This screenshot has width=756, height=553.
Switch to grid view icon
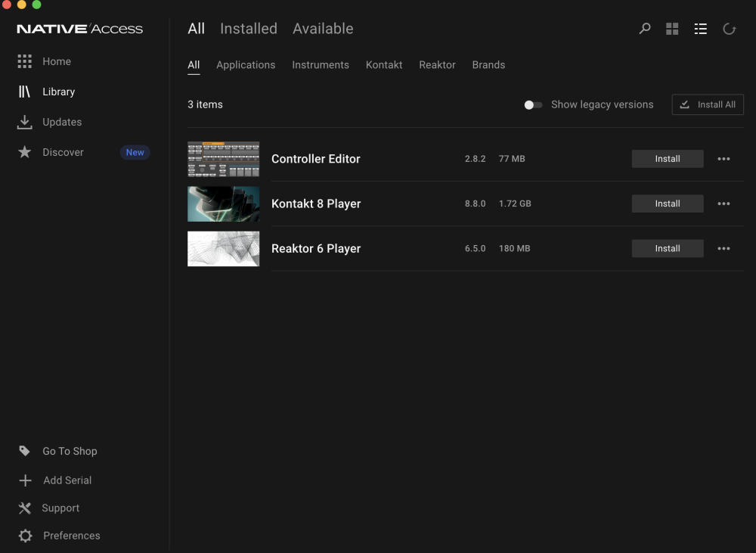[672, 29]
